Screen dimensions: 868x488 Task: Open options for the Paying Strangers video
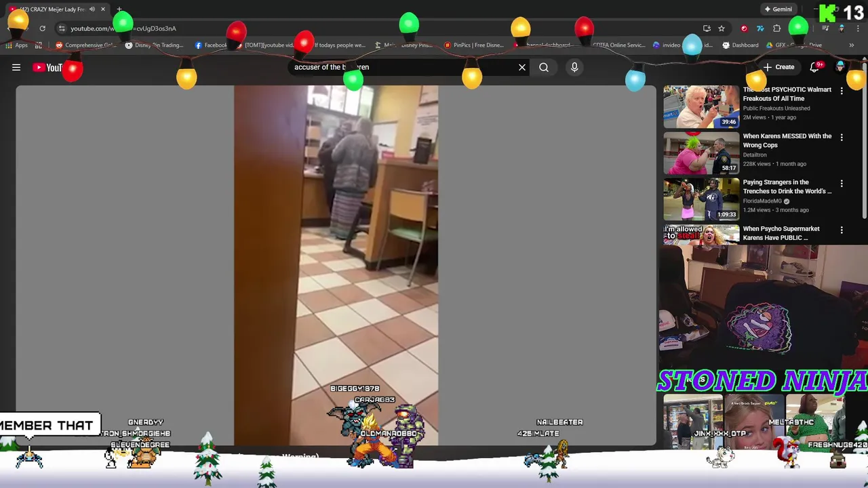(x=842, y=183)
